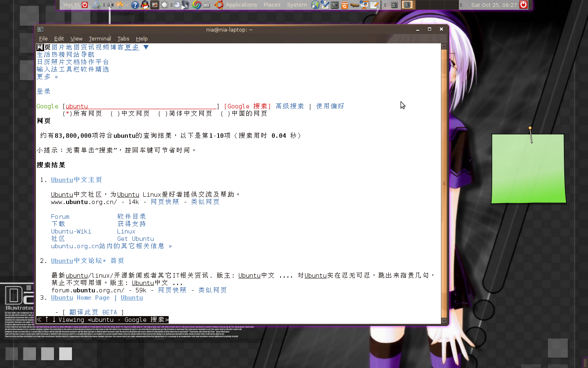The height and width of the screenshot is (368, 588).
Task: Open the Ubuntu中文主页 result
Action: [x=76, y=180]
